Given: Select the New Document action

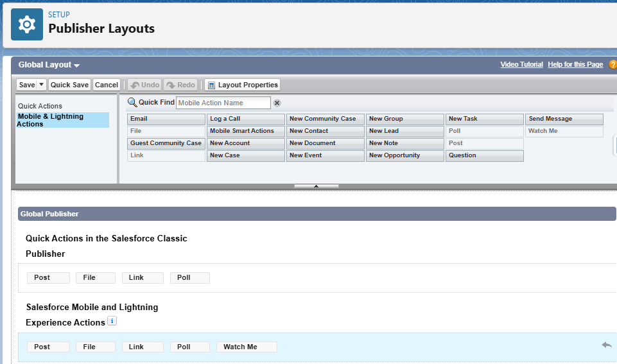Looking at the screenshot, I should 326,143.
